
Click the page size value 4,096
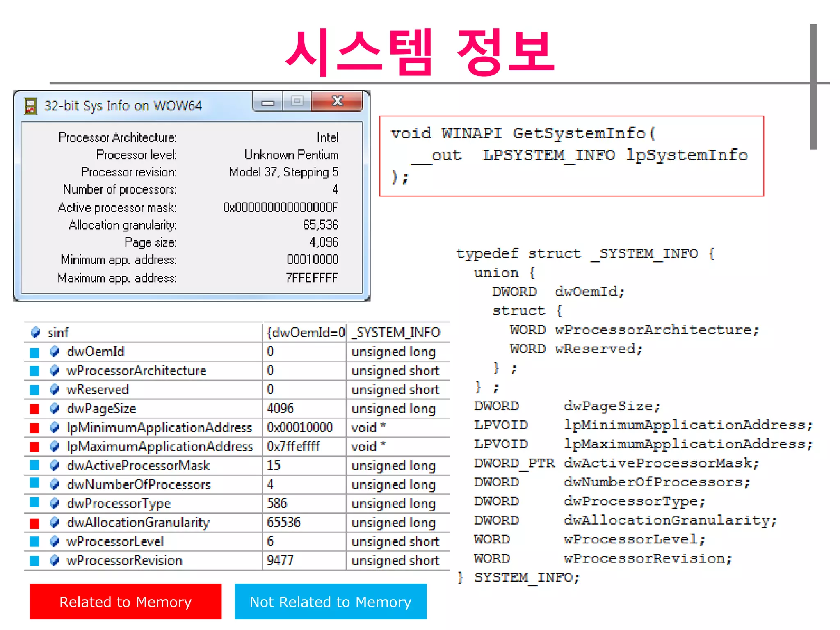324,242
